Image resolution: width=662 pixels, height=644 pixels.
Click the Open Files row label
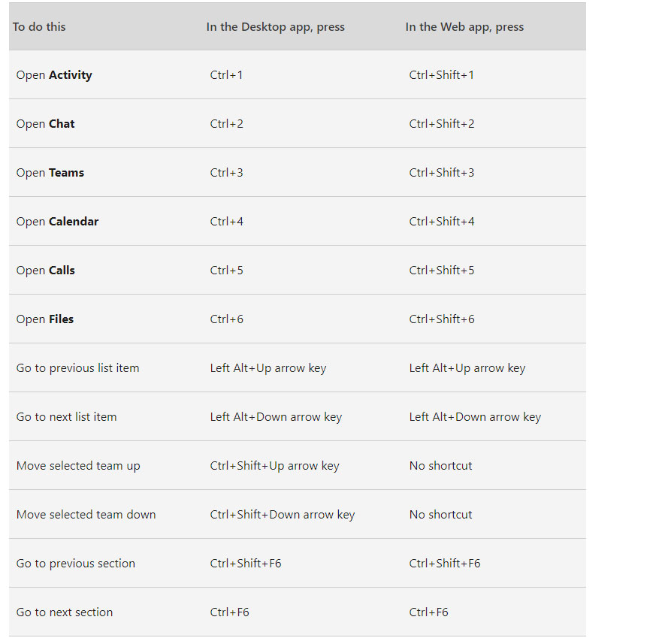(45, 319)
